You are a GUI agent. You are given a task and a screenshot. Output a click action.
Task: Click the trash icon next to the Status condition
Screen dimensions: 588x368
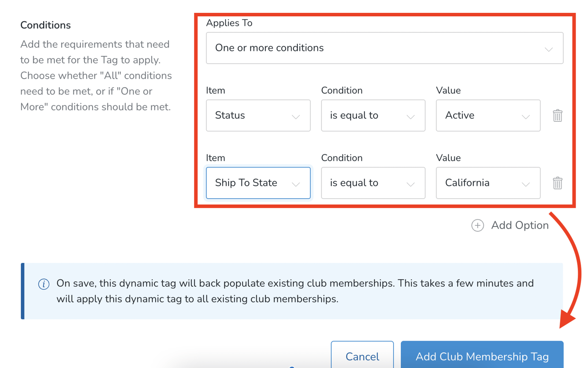(x=557, y=115)
